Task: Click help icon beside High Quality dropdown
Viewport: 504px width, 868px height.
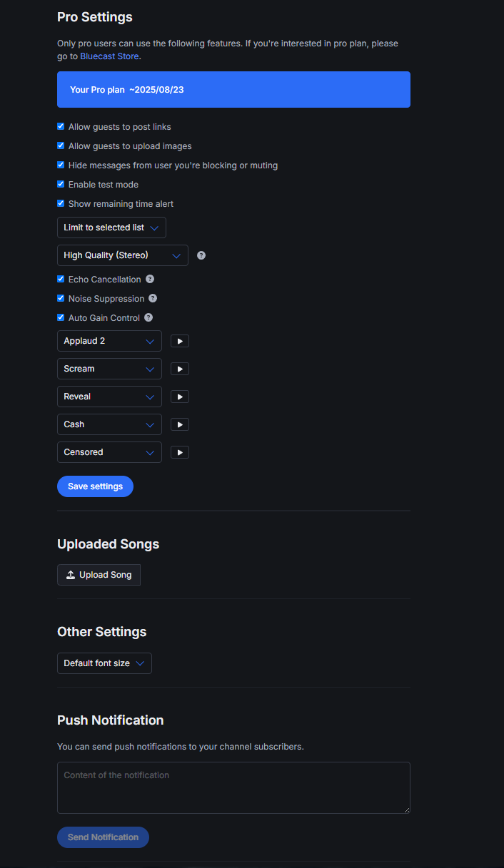Action: 201,255
